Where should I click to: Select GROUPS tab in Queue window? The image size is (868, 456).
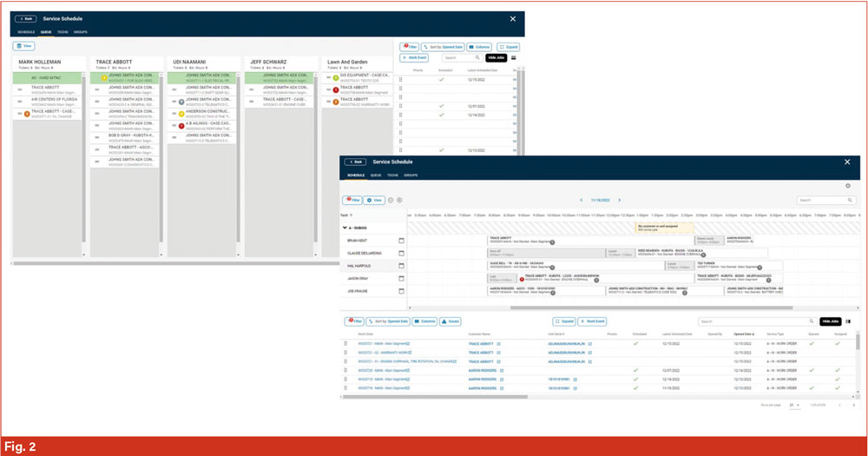click(x=80, y=32)
